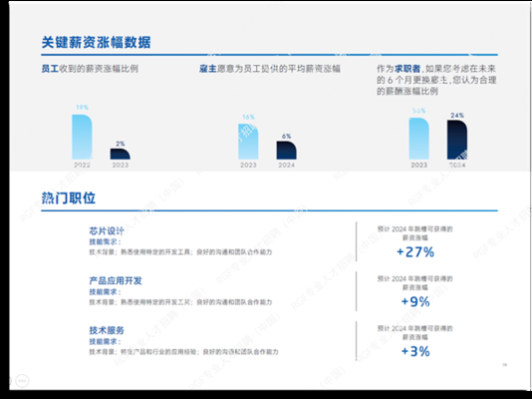The height and width of the screenshot is (399, 532).
Task: Click 预计 2024 年跳槽 caption above +3%
Action: click(415, 333)
